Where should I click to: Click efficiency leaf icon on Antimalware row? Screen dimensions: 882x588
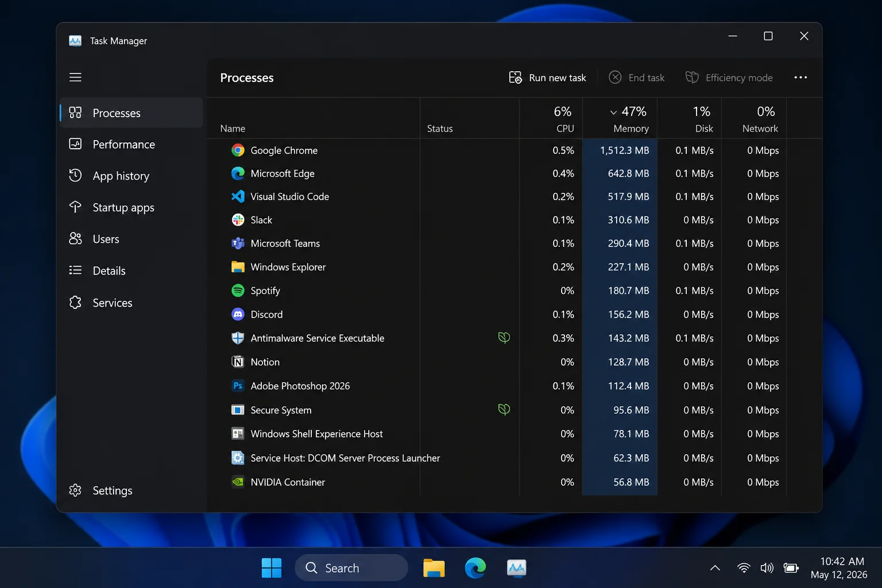click(504, 338)
